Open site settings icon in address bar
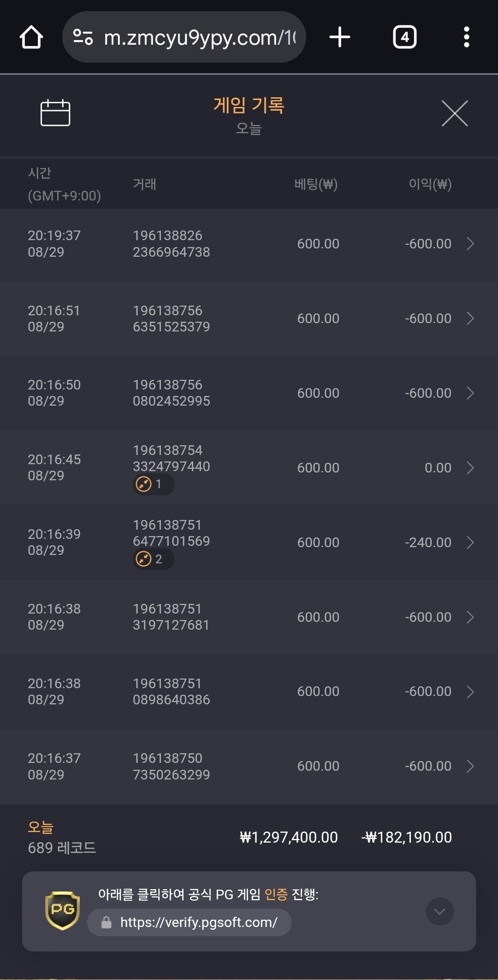 click(83, 37)
